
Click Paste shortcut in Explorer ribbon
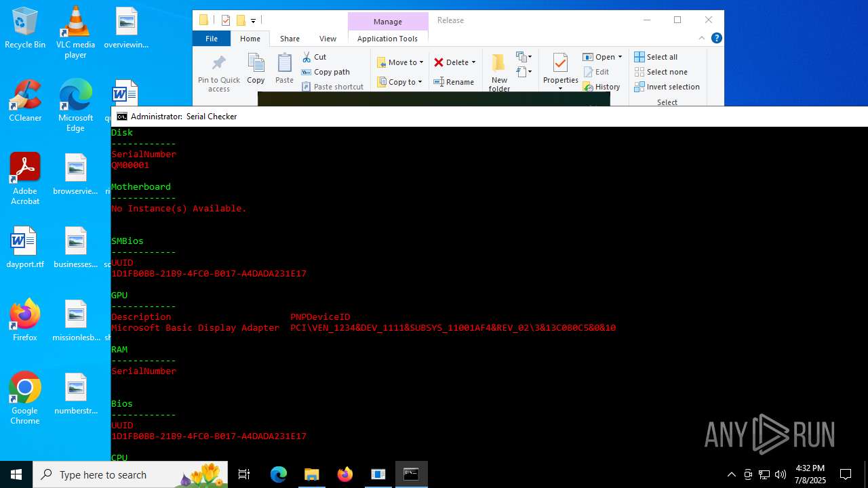332,87
